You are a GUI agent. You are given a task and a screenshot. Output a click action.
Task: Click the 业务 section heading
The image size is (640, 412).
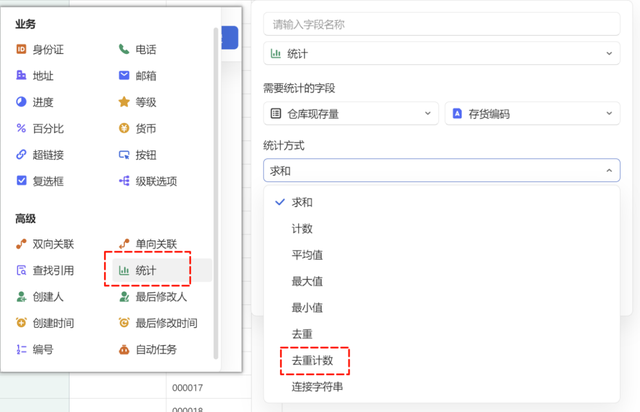click(26, 24)
